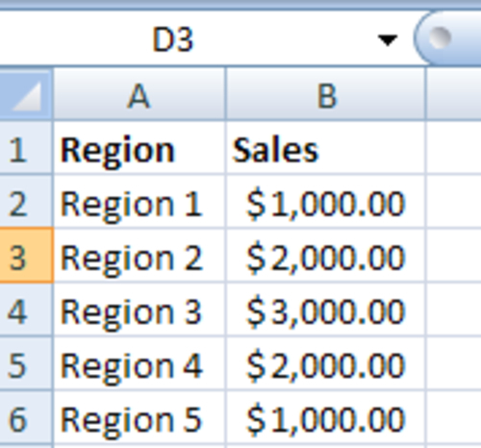This screenshot has height=448, width=481.
Task: Select Region 4's $2,000.00 cell
Action: coord(326,364)
